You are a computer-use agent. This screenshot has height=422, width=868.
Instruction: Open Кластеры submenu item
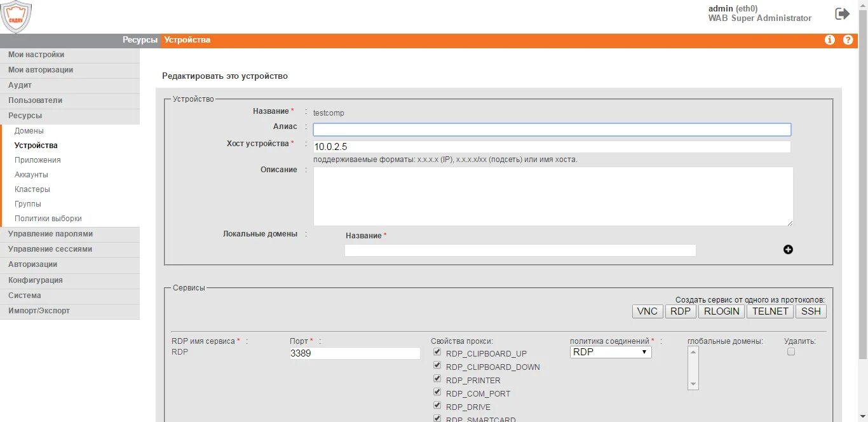point(32,189)
